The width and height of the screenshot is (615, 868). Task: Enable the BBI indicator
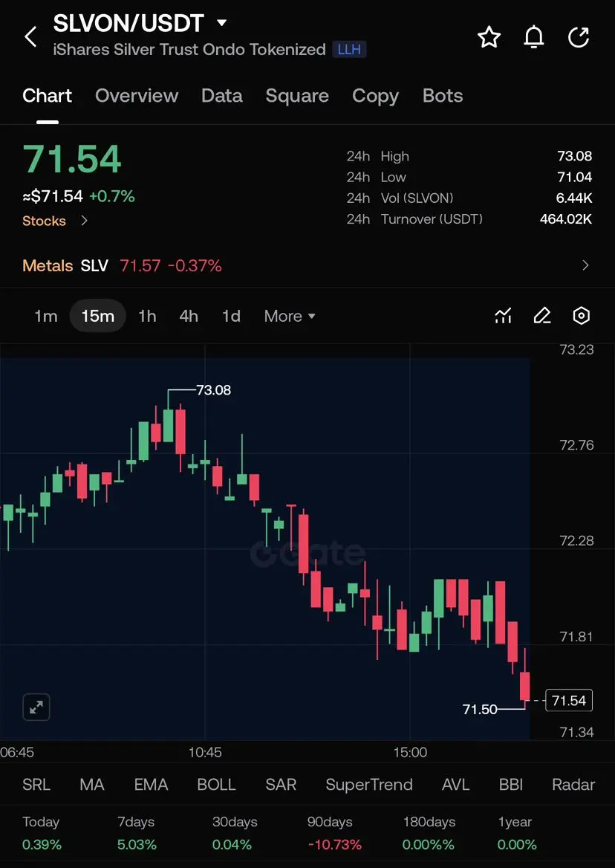tap(511, 785)
